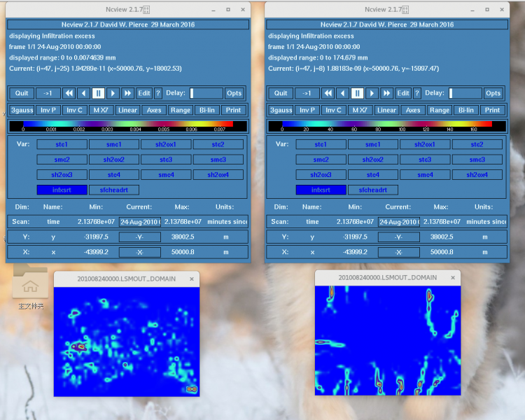Select variable sfcheadrt in right Ncview window
525x420 pixels.
(372, 190)
